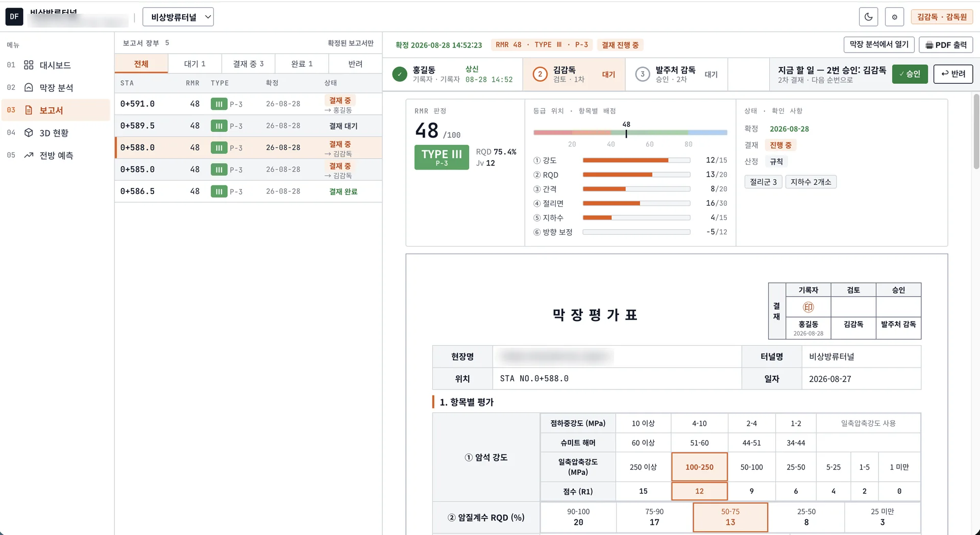
Task: Click the highlighted 100-250 strength cell
Action: (699, 467)
